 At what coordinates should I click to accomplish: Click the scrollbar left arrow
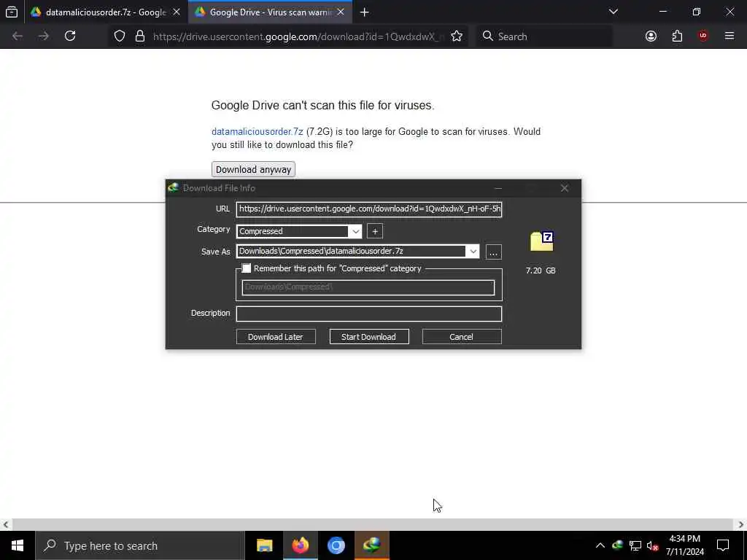tap(6, 525)
